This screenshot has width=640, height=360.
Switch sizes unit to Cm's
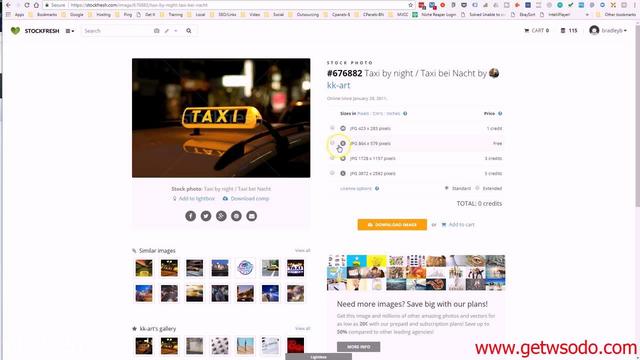(x=378, y=113)
